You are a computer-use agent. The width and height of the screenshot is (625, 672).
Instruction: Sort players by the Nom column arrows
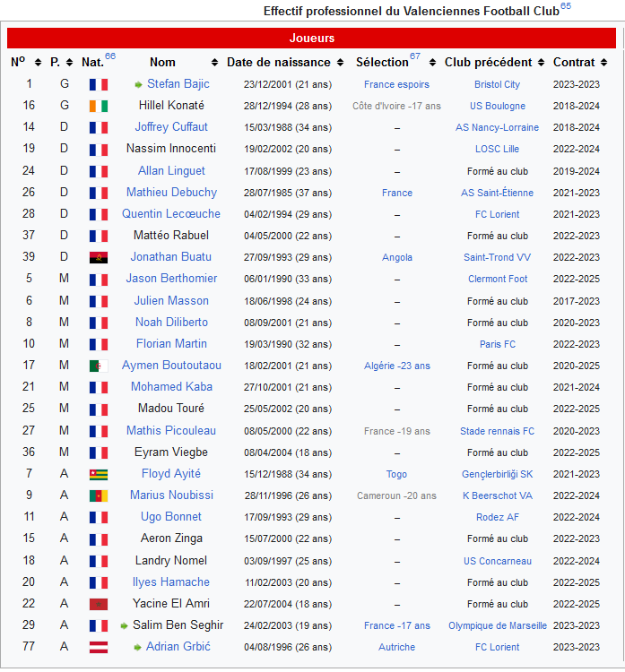214,63
